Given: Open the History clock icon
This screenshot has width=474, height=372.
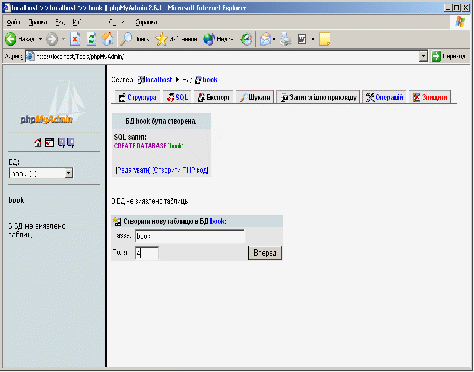Looking at the screenshot, I should point(246,39).
